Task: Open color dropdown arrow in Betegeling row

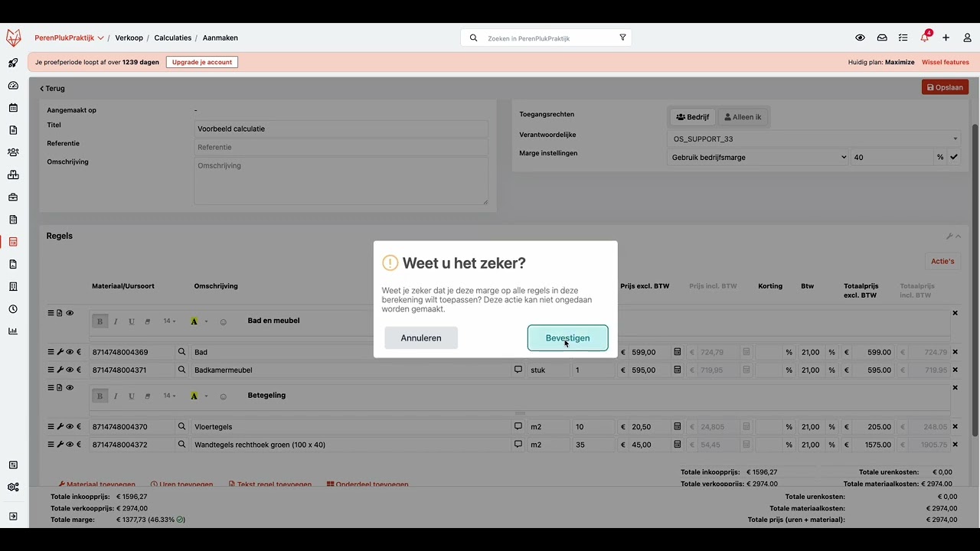Action: 206,396
